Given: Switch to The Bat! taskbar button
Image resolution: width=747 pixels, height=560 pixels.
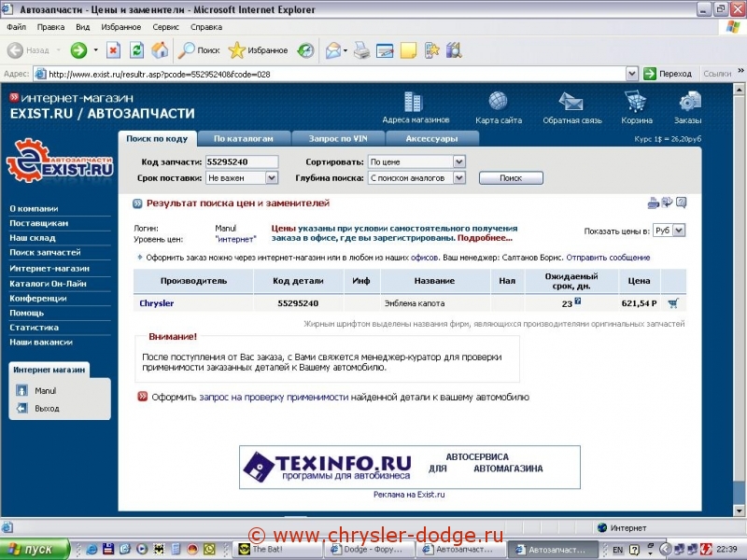Looking at the screenshot, I should (278, 549).
